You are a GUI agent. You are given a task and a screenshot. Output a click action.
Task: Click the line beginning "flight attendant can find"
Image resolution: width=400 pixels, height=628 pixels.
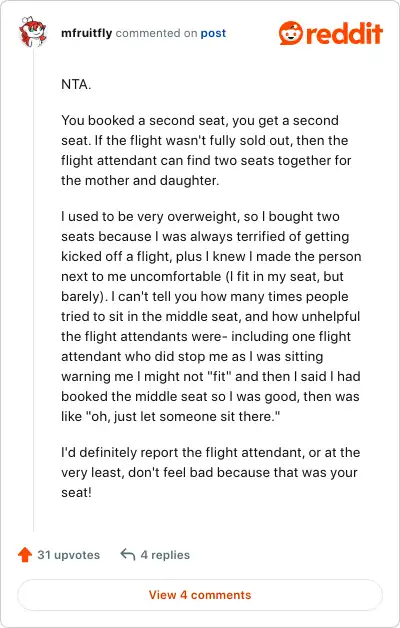(x=206, y=161)
